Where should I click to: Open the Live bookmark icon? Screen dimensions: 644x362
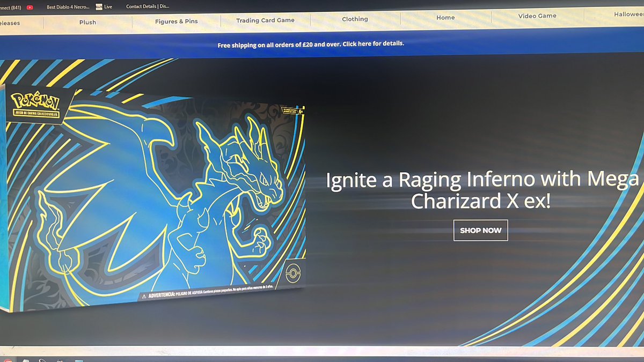[99, 7]
